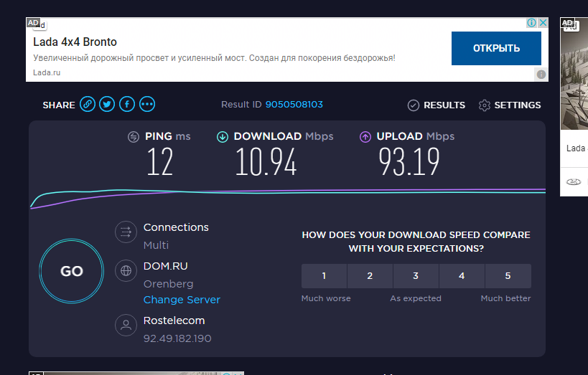Open result ID 9050508103 link
Screen dimensions: 588x375
[294, 105]
